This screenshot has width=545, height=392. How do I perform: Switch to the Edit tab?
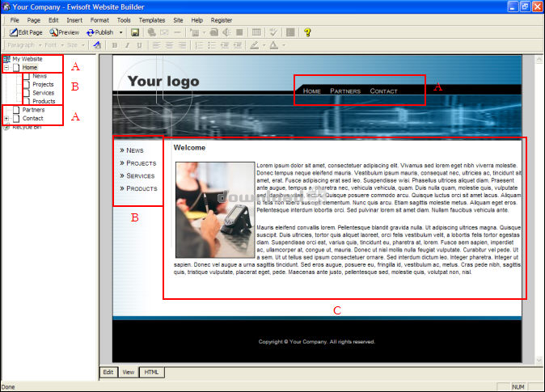click(108, 372)
